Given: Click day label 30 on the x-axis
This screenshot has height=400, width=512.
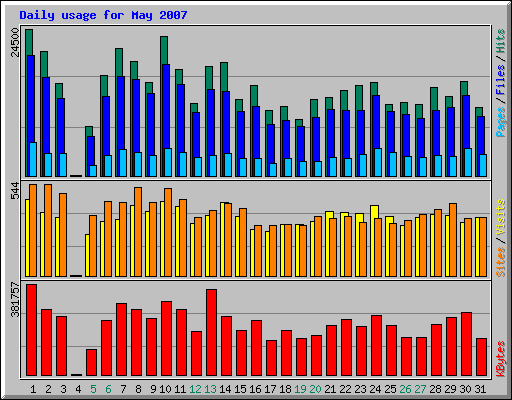Looking at the screenshot, I should 465,389.
